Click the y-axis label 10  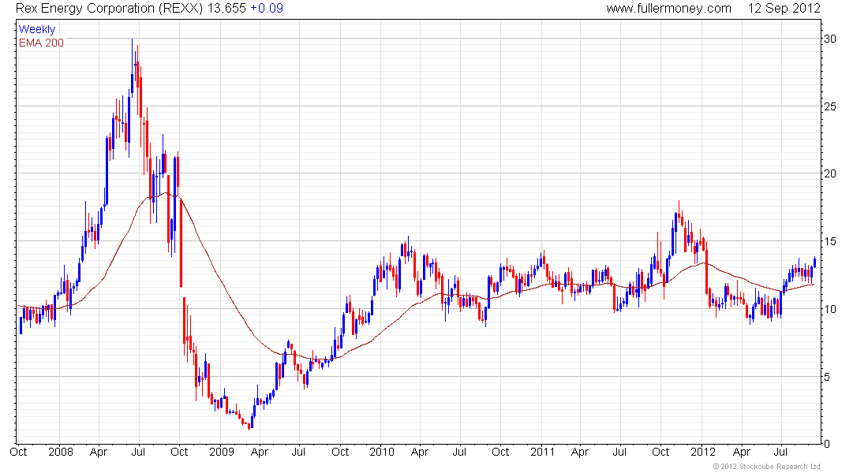(x=830, y=309)
